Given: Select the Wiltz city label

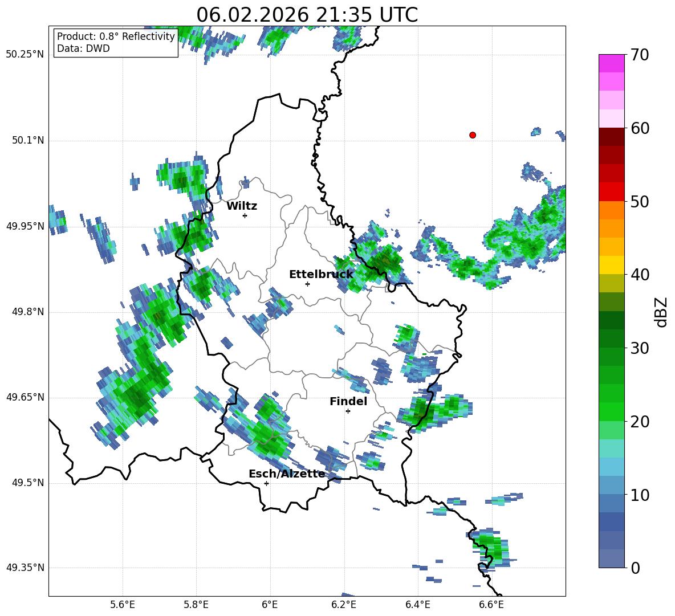Looking at the screenshot, I should pyautogui.click(x=242, y=206).
